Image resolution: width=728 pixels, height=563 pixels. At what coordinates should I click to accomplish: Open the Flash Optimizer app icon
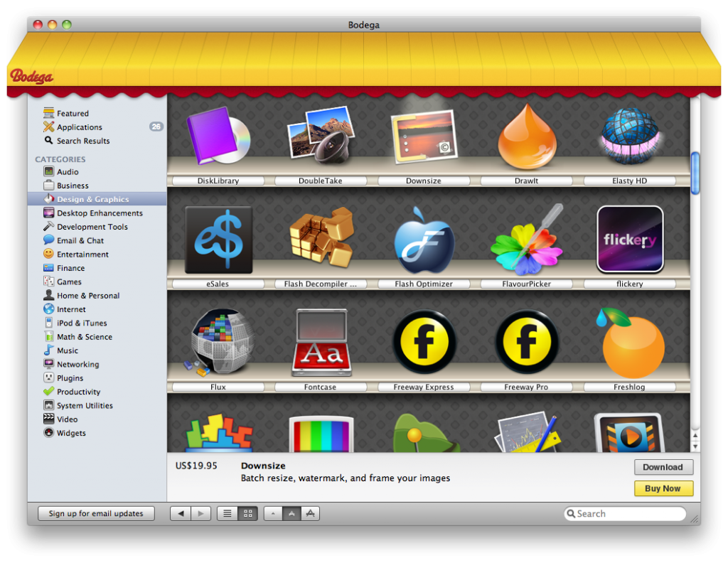coord(424,240)
